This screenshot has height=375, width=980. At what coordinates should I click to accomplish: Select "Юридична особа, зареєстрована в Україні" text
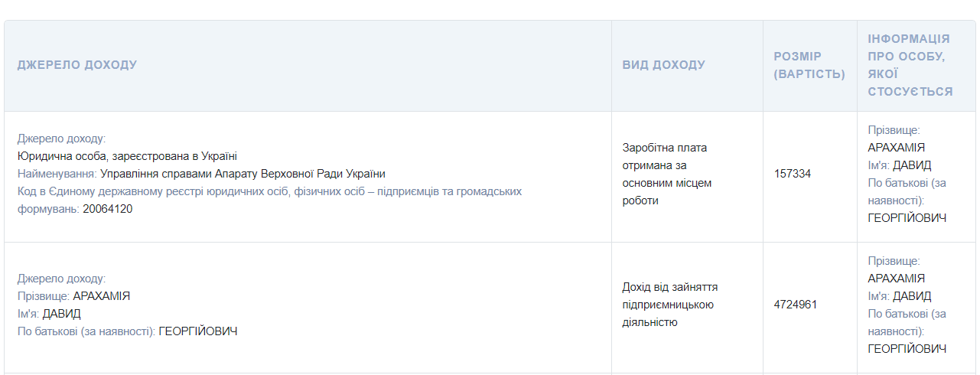tap(127, 156)
